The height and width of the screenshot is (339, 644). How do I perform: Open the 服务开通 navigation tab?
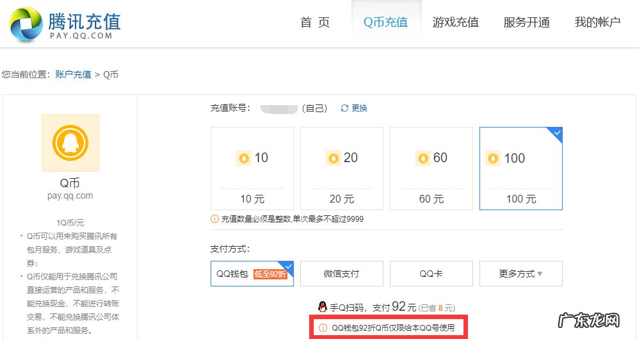tap(527, 22)
